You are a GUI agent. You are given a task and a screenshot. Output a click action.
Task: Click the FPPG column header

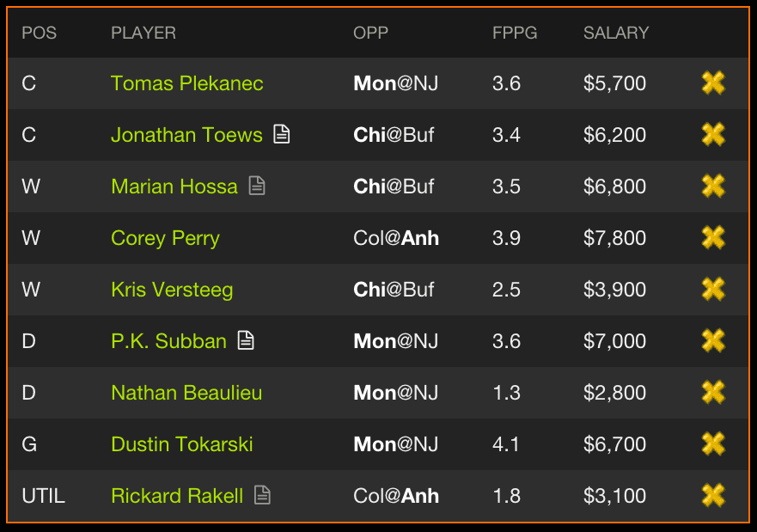point(515,34)
